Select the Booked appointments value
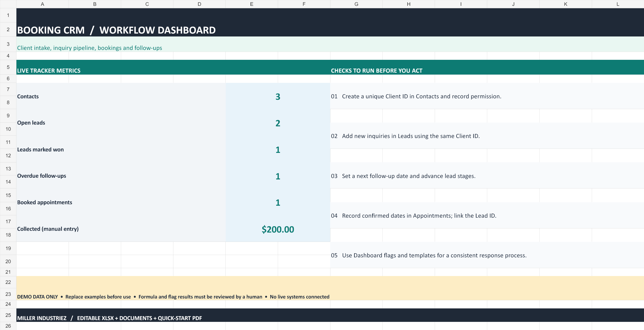This screenshot has width=644, height=330. [278, 202]
